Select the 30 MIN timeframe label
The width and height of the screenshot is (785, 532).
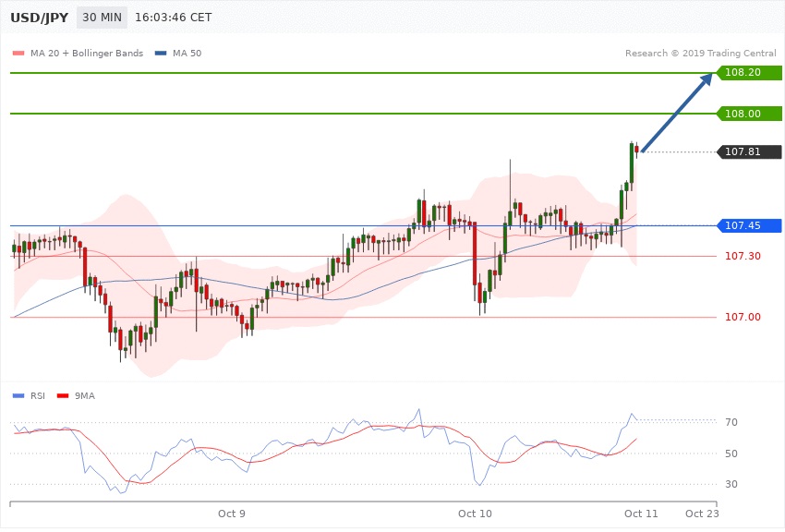103,18
